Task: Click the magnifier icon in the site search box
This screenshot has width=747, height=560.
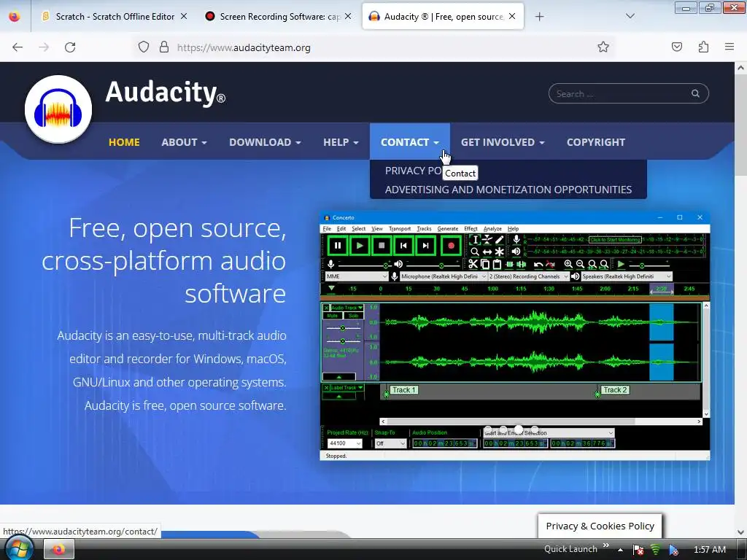Action: click(x=695, y=93)
